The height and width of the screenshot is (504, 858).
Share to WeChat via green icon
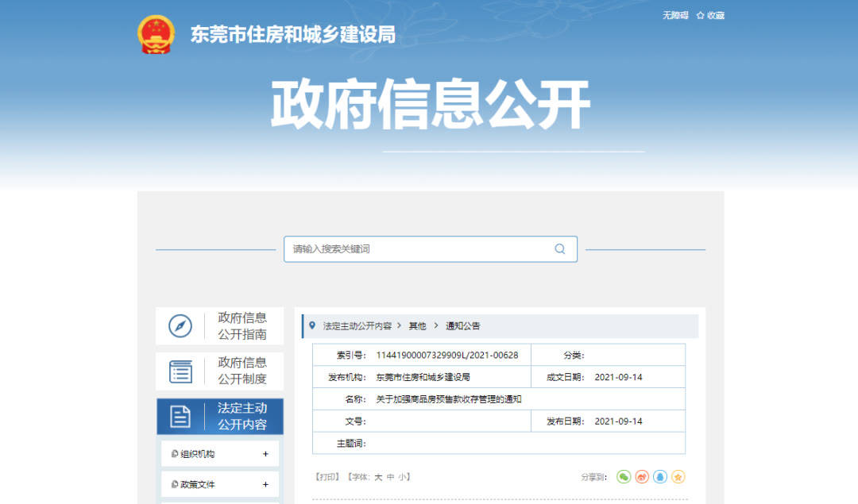click(624, 477)
